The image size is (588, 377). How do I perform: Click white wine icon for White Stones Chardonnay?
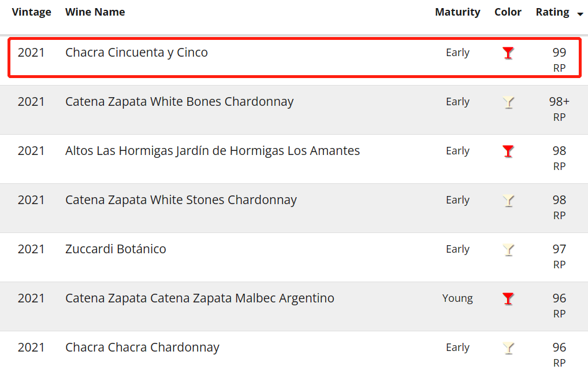point(508,201)
